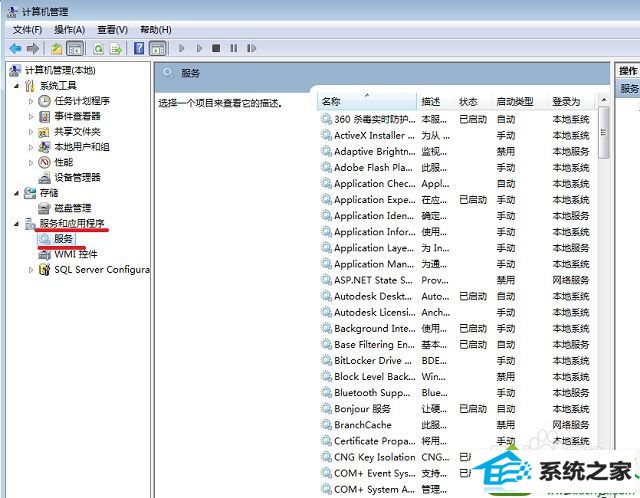
Task: Select the ActiveX Installer service
Action: (x=456, y=136)
